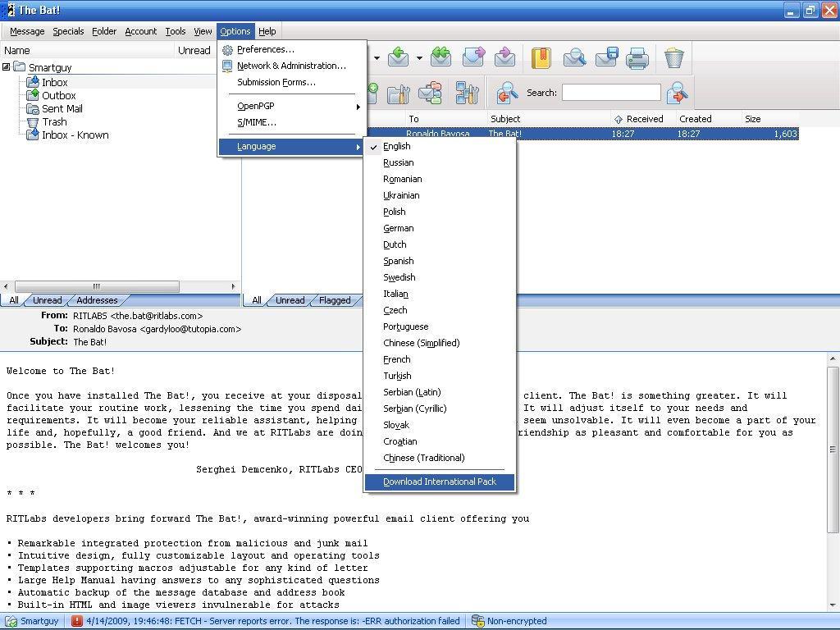This screenshot has width=840, height=630.
Task: Open Preferences... from Options menu
Action: point(292,49)
